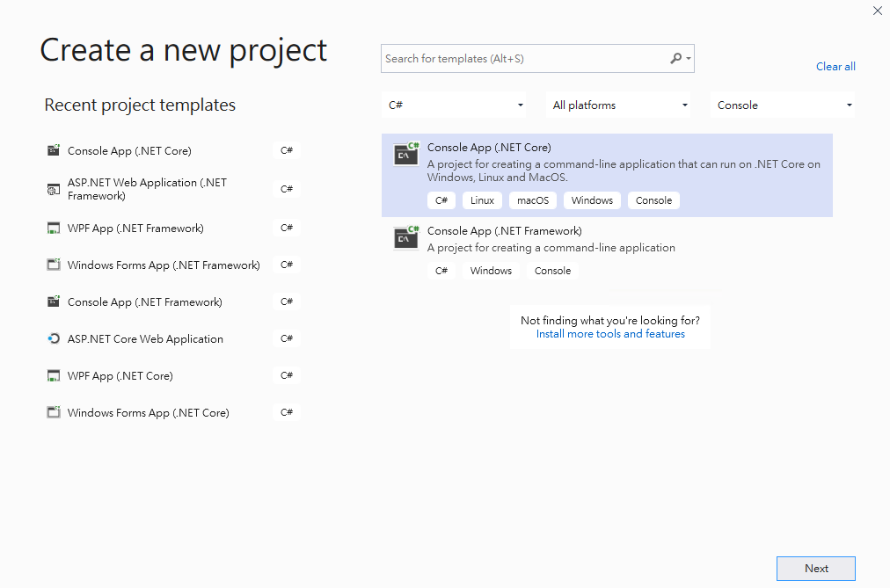Click the C# badge beside WPF App (.NET Core)

[287, 375]
